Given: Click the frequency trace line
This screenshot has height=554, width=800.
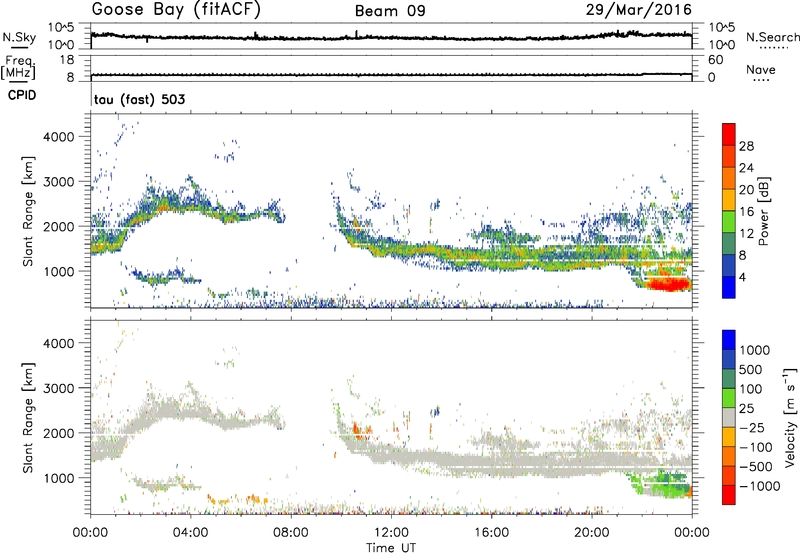Looking at the screenshot, I should pos(391,75).
